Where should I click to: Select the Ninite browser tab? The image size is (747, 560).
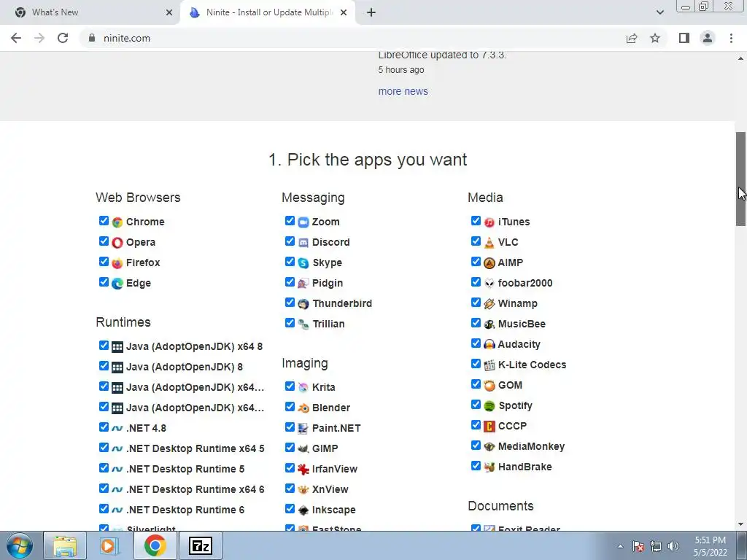[x=267, y=12]
